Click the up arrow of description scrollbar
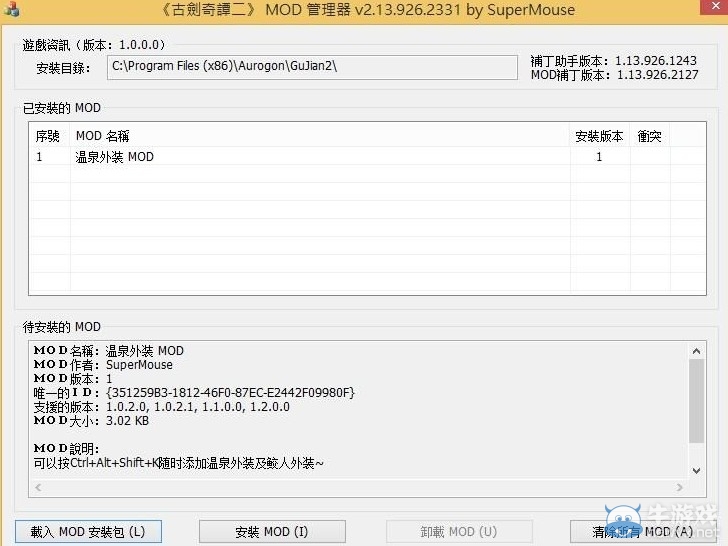 pos(696,351)
